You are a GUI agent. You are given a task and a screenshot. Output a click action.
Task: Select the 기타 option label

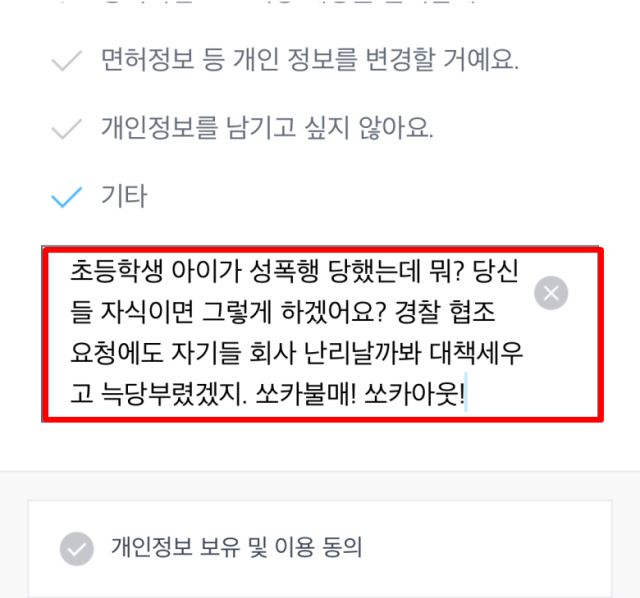coord(124,196)
